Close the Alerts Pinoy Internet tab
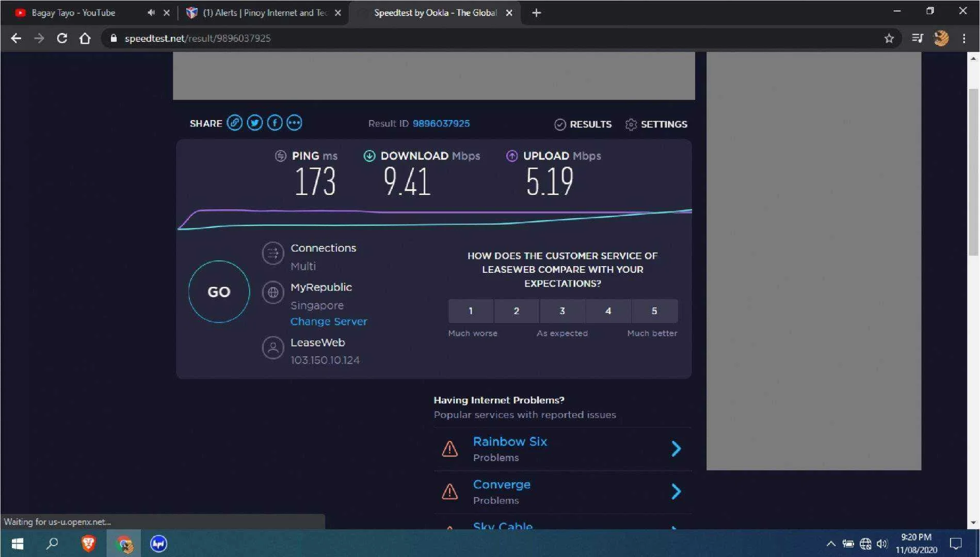This screenshot has height=557, width=980. coord(338,13)
